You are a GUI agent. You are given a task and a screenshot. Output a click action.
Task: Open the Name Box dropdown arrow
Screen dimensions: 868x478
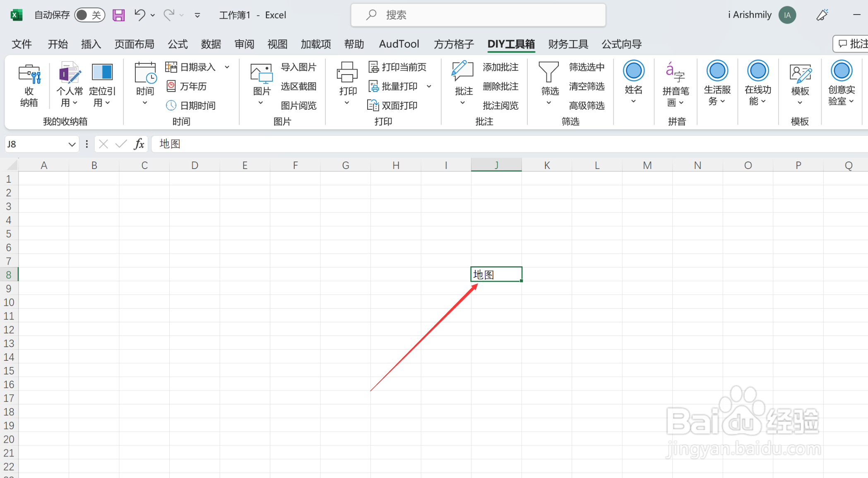click(x=72, y=144)
